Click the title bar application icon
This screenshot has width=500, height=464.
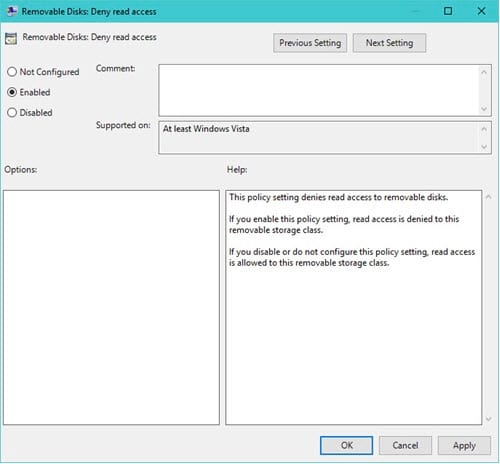[12, 11]
